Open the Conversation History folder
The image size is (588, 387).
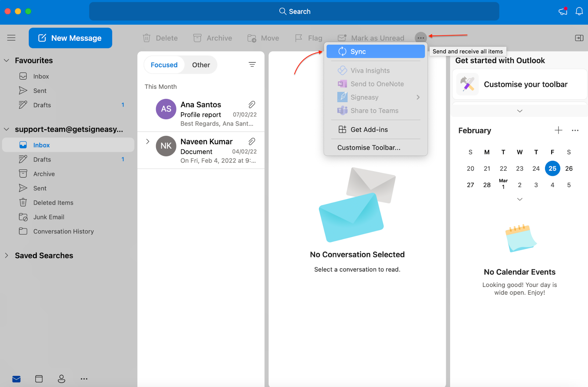click(x=68, y=231)
